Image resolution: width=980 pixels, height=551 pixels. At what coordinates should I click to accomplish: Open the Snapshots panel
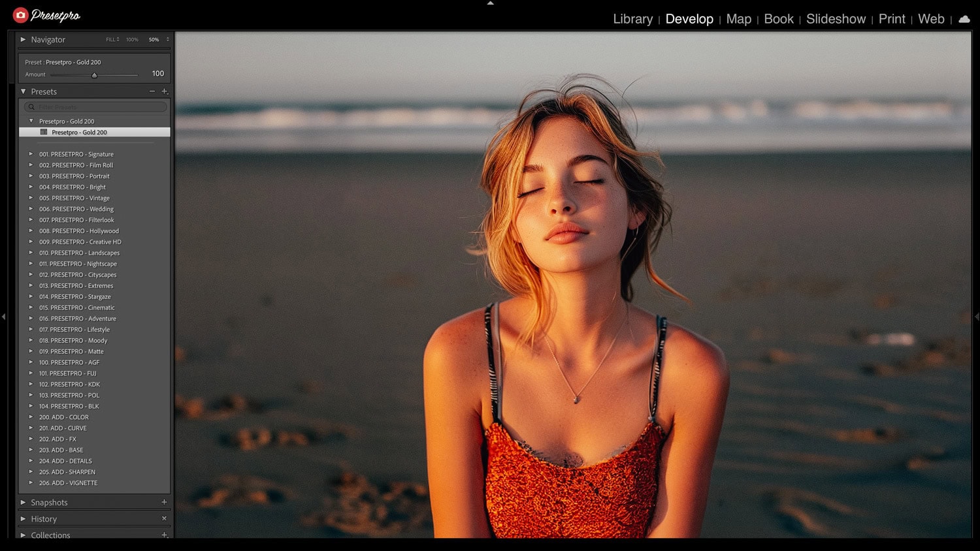tap(49, 502)
